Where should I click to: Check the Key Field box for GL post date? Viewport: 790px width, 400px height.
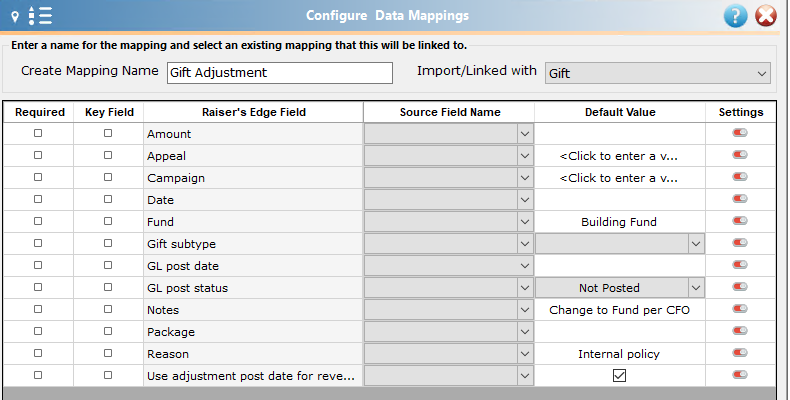[x=108, y=265]
